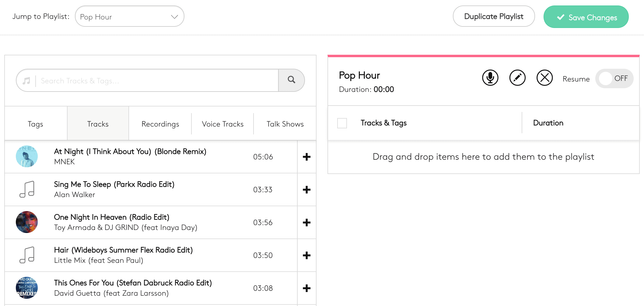Add the MNEK track with plus icon
The width and height of the screenshot is (644, 306).
[x=306, y=157]
